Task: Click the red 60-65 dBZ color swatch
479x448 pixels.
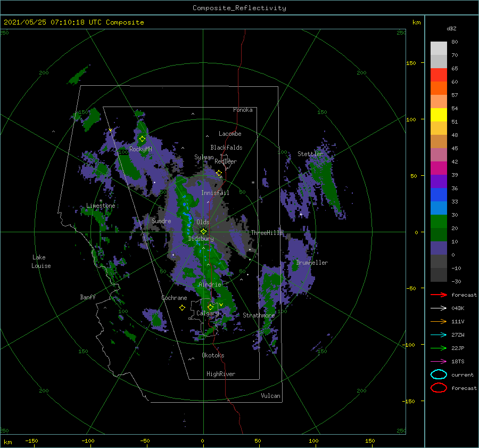Action: coord(439,75)
